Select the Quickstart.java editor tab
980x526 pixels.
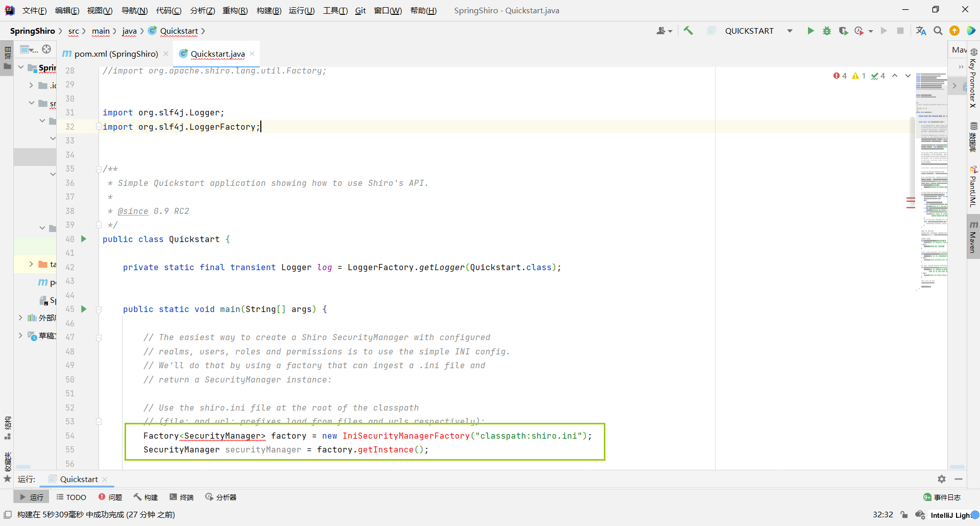coord(217,54)
